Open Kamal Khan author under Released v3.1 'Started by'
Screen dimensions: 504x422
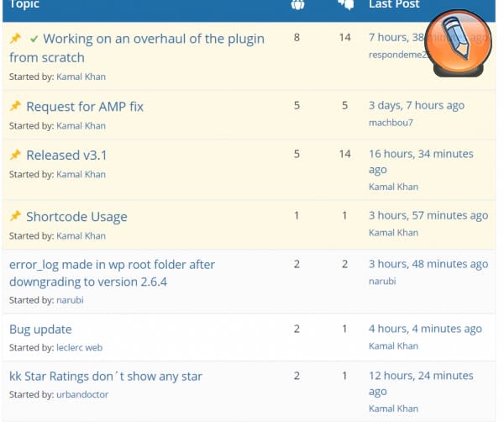[81, 174]
